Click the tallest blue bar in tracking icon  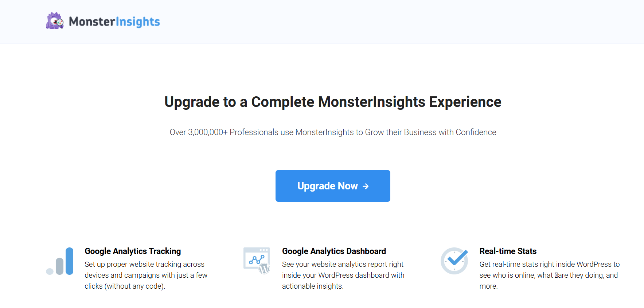pyautogui.click(x=70, y=261)
